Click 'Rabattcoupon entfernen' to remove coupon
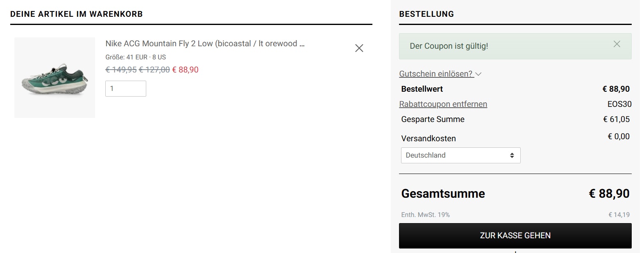Image resolution: width=644 pixels, height=253 pixels. coord(443,104)
